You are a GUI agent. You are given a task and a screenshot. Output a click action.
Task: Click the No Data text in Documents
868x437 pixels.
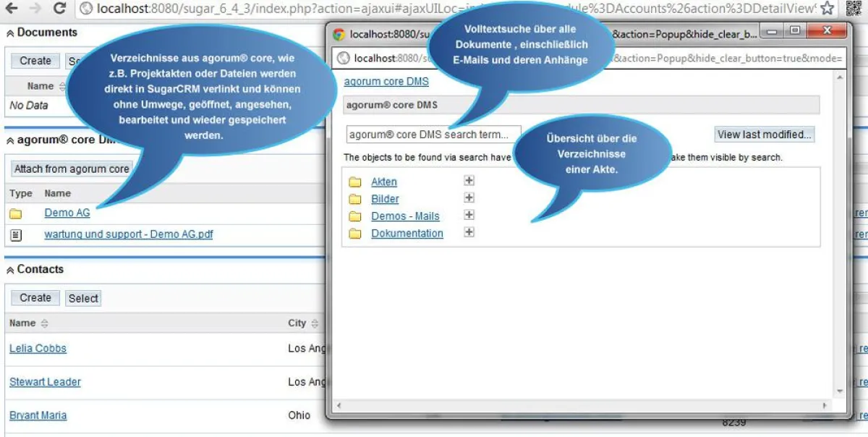pyautogui.click(x=29, y=106)
